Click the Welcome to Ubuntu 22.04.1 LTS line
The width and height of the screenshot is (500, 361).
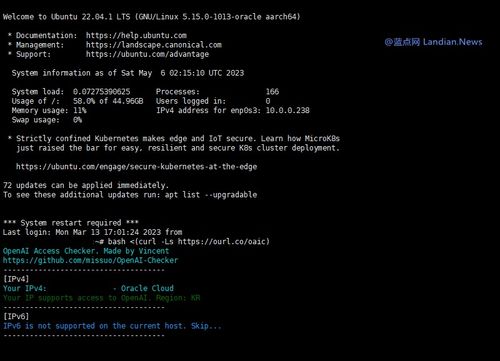click(x=152, y=17)
